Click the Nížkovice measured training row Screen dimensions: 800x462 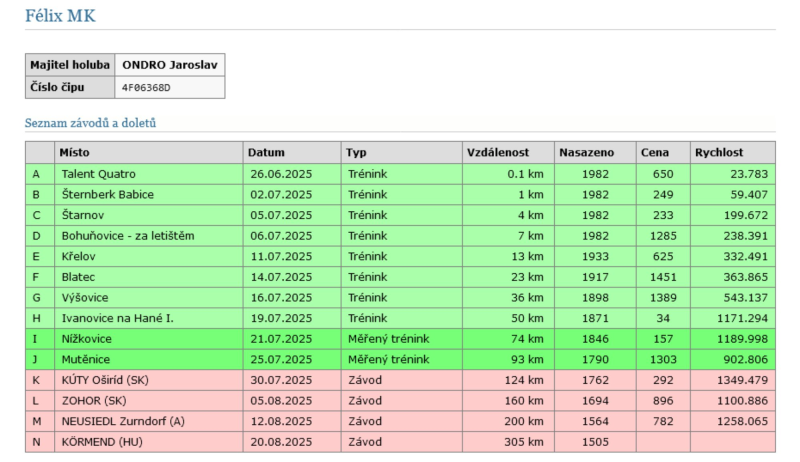tap(86, 338)
